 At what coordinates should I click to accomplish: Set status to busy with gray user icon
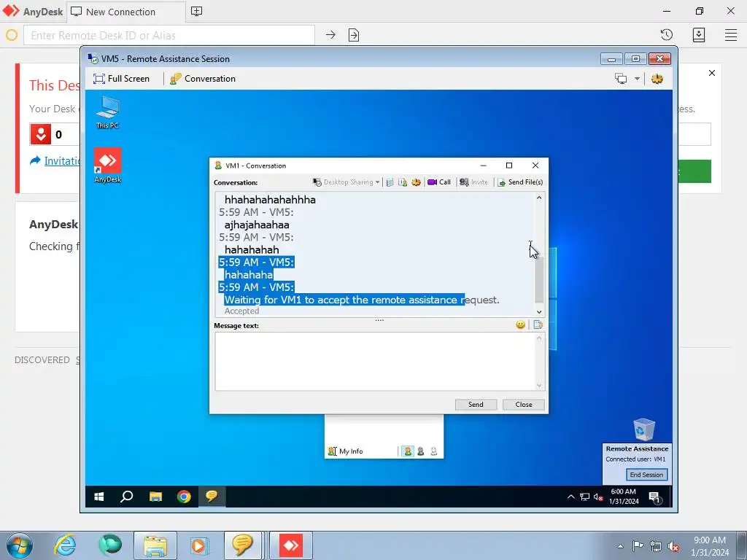pyautogui.click(x=421, y=451)
